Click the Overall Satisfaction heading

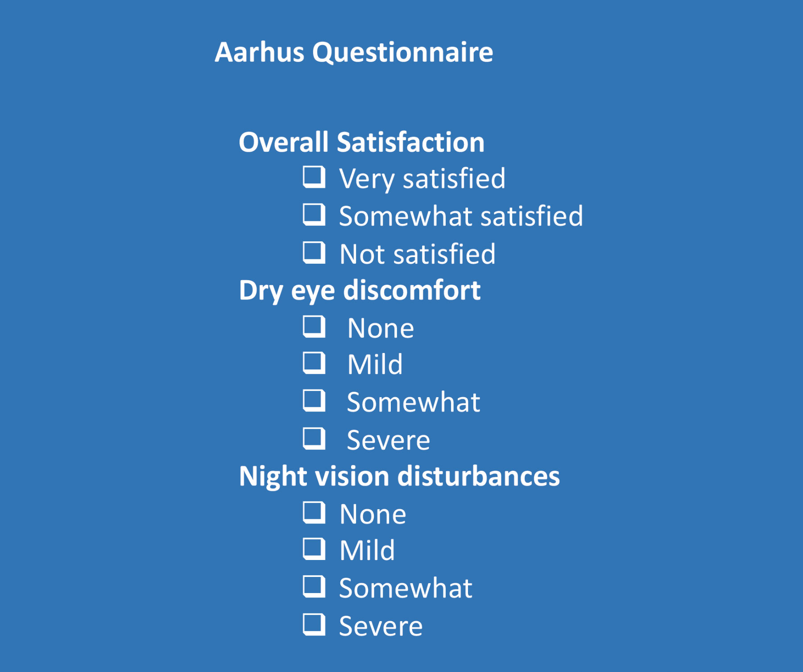(x=361, y=142)
